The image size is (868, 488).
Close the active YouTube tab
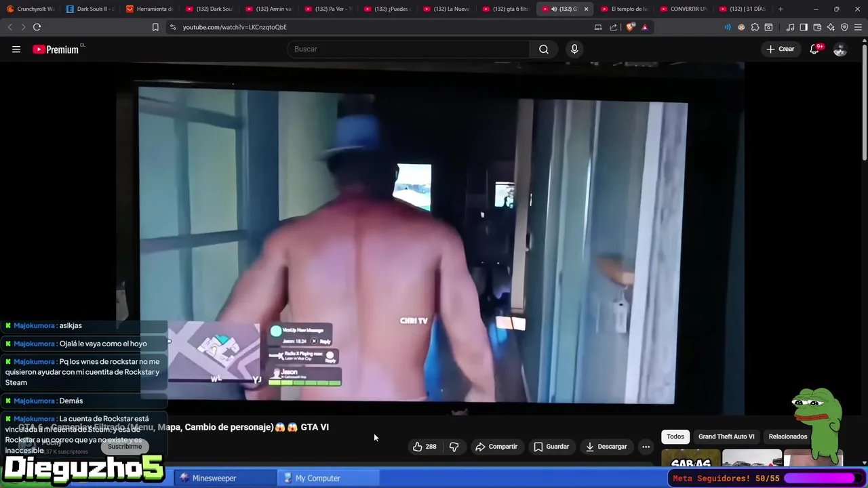587,9
